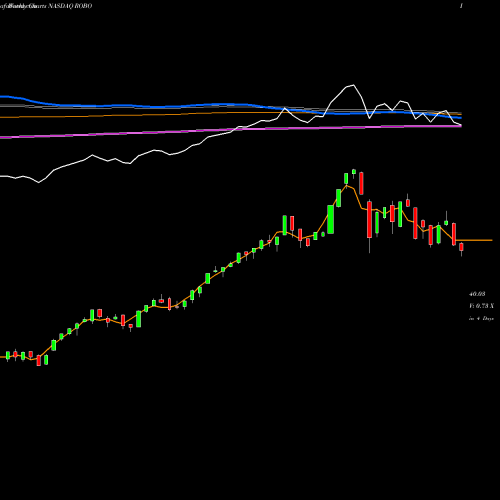500x500 pixels.
Task: Click the 'V: 0.73 X' volume label
Action: [x=481, y=306]
